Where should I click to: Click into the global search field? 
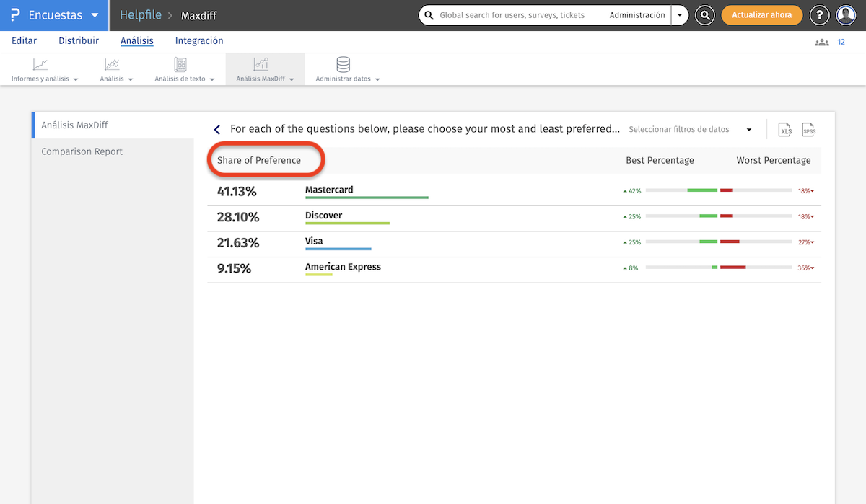(x=512, y=15)
